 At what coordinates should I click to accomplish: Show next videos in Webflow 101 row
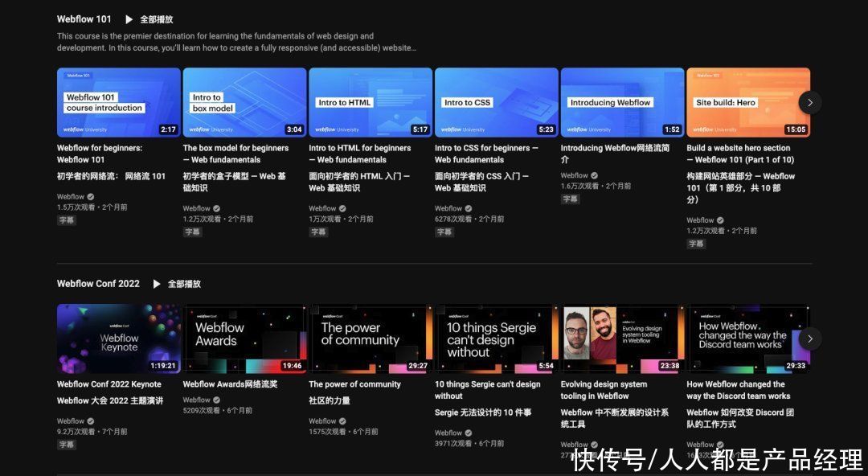click(810, 102)
